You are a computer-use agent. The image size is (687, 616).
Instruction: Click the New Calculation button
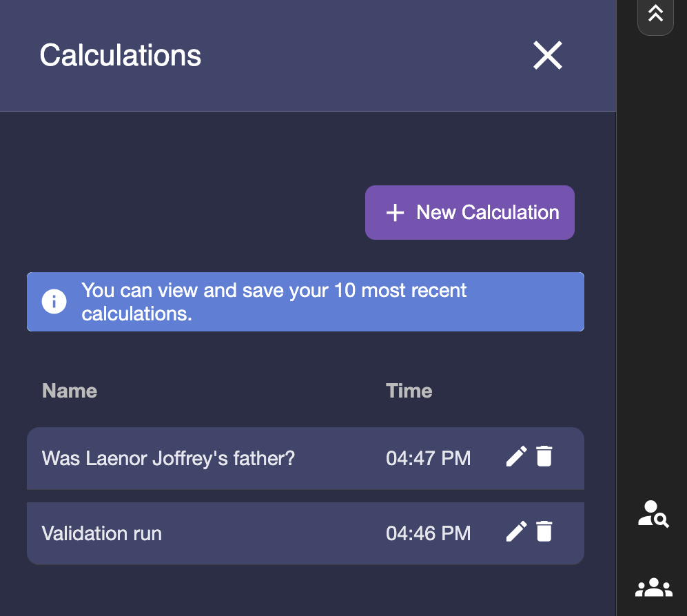pyautogui.click(x=469, y=212)
